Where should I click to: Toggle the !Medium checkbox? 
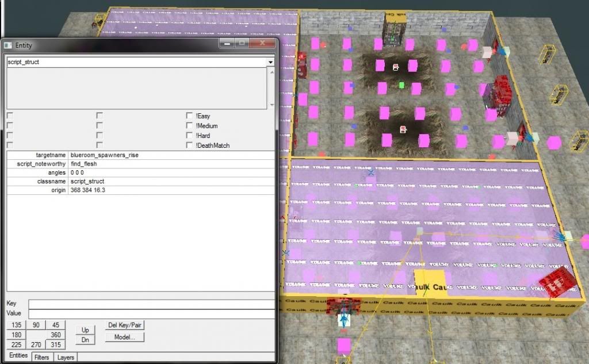coord(189,125)
